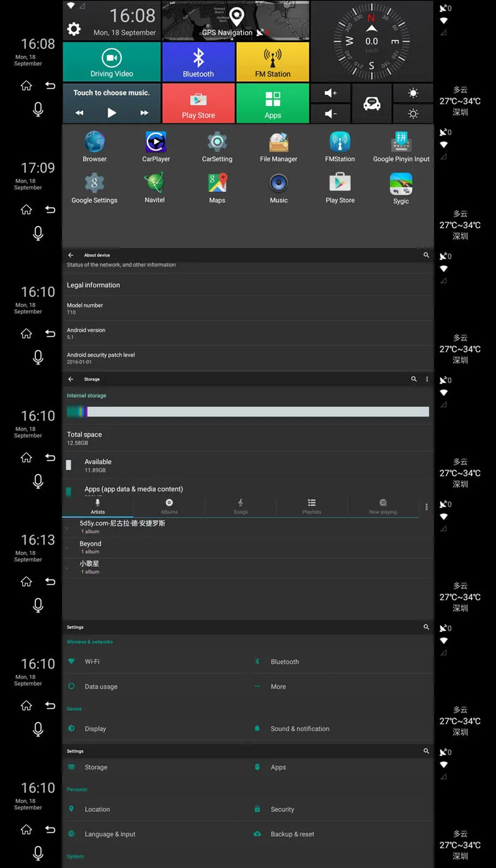Play music in the home widget

(112, 113)
